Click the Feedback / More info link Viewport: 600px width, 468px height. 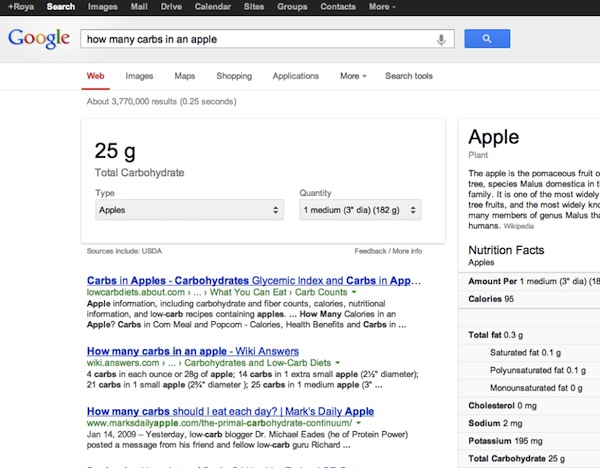[388, 251]
